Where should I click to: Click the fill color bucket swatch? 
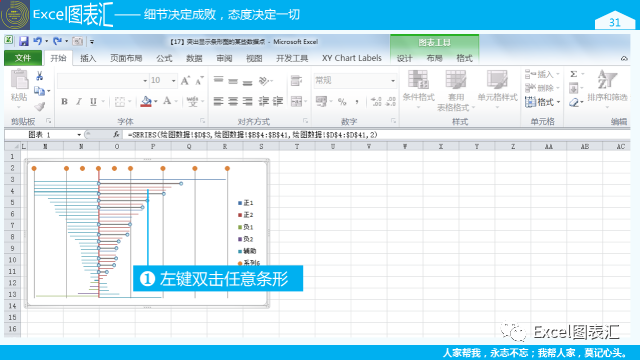pyautogui.click(x=146, y=101)
